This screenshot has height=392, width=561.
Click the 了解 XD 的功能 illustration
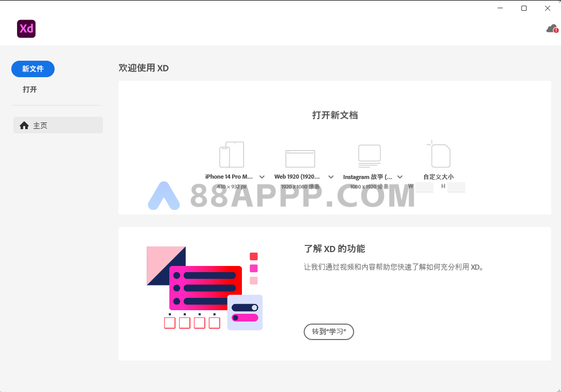tap(205, 288)
